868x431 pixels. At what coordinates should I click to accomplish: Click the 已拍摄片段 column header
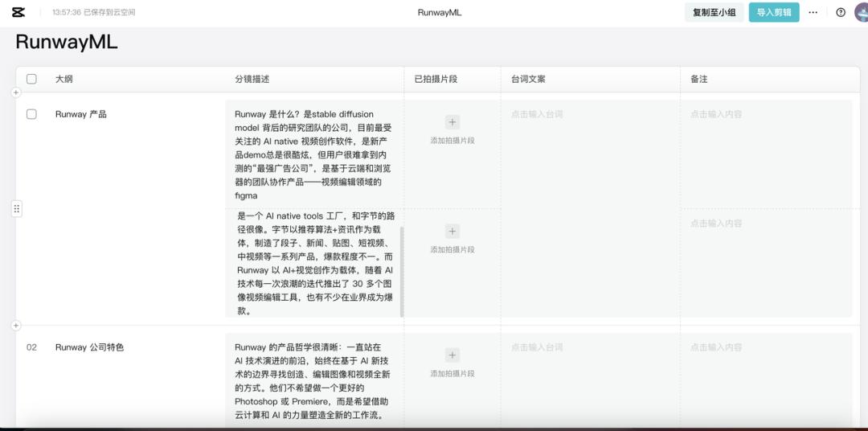[436, 80]
